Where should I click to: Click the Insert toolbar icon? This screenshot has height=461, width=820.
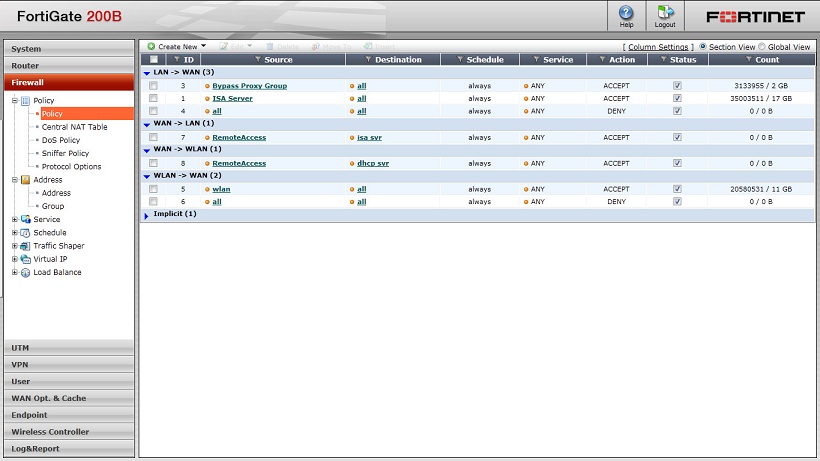pyautogui.click(x=368, y=47)
